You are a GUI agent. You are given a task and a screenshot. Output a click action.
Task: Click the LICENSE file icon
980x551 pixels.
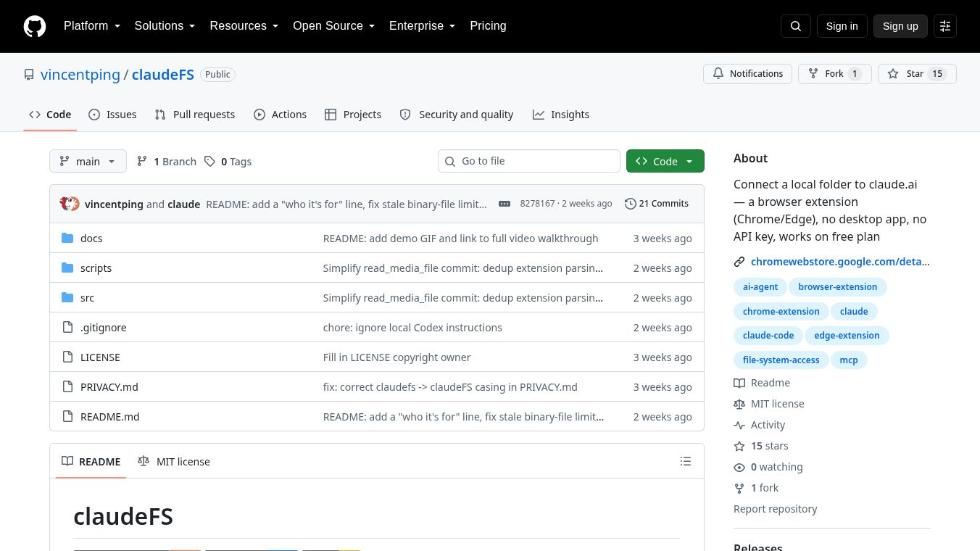pyautogui.click(x=67, y=357)
